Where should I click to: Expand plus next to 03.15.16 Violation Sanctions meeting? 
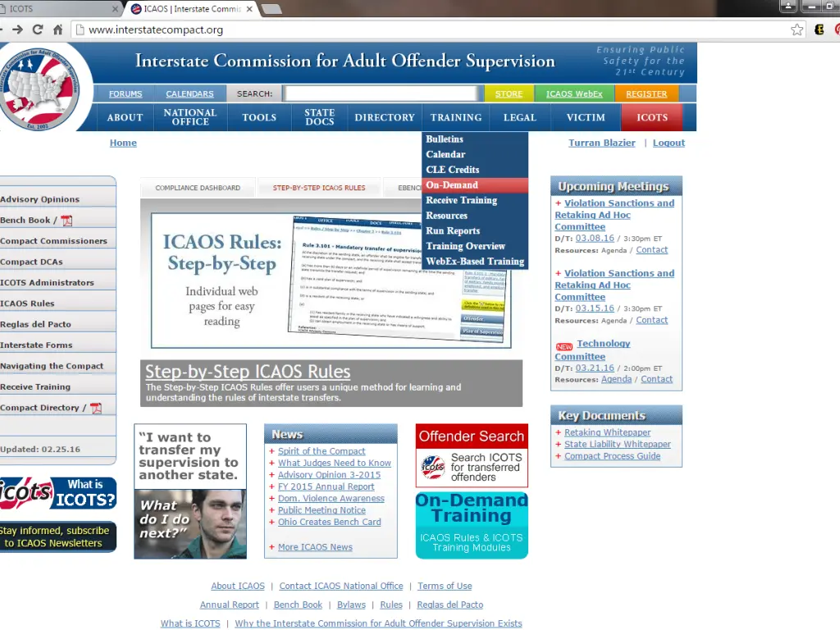click(558, 273)
